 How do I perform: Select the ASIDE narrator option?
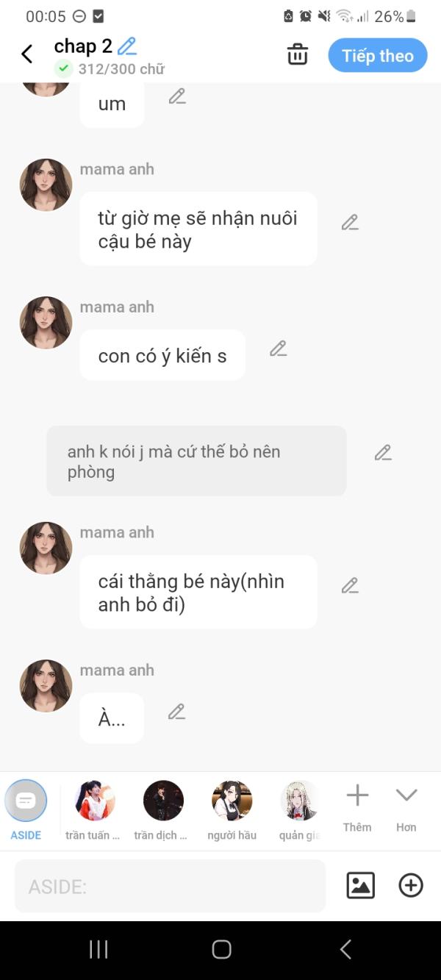pyautogui.click(x=26, y=809)
